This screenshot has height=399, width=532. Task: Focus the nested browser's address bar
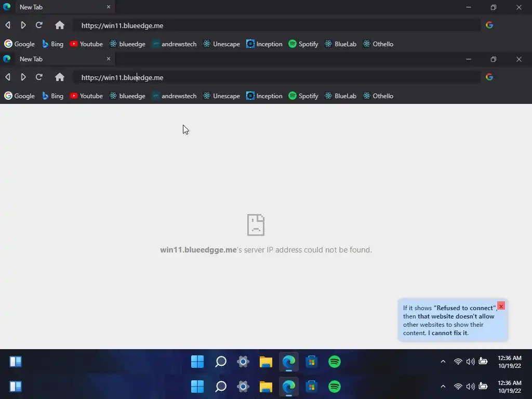[276, 77]
